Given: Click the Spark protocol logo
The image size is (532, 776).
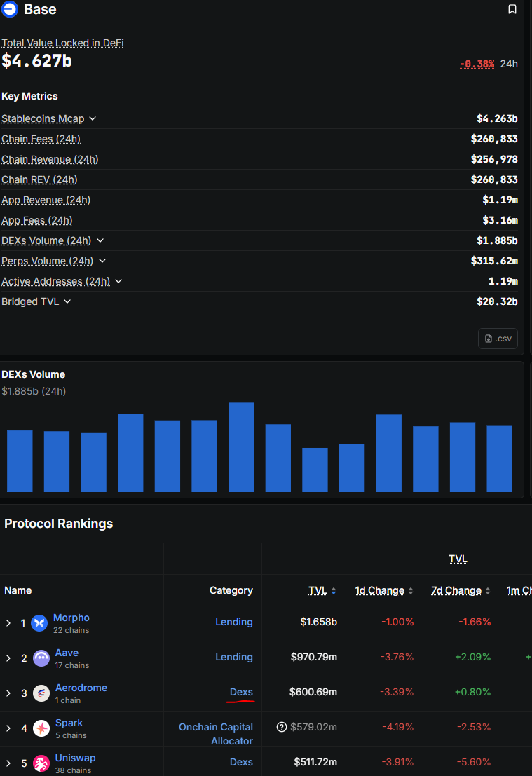Looking at the screenshot, I should tap(41, 728).
